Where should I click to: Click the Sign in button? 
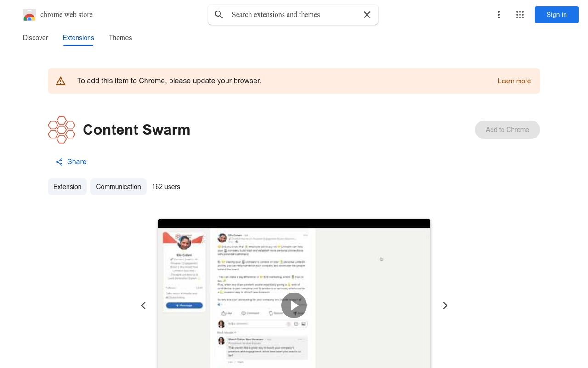(557, 15)
